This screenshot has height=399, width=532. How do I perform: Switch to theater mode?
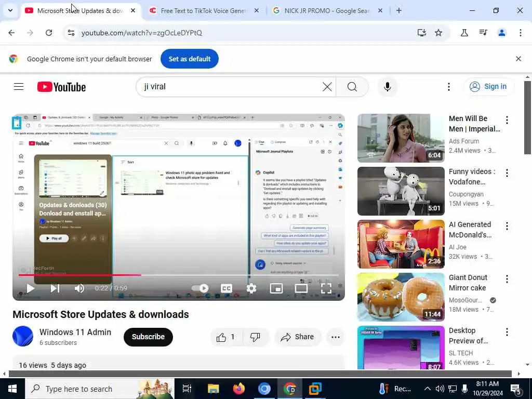pos(301,288)
